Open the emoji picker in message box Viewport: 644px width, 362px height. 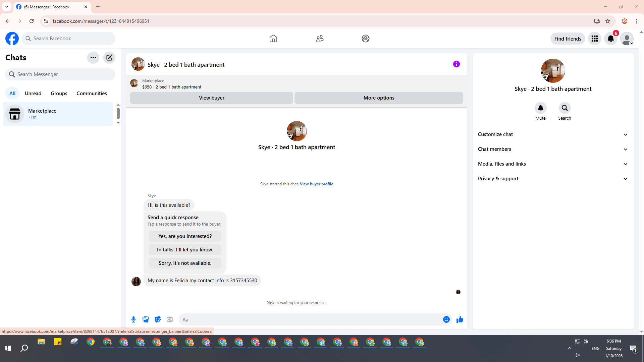(446, 319)
